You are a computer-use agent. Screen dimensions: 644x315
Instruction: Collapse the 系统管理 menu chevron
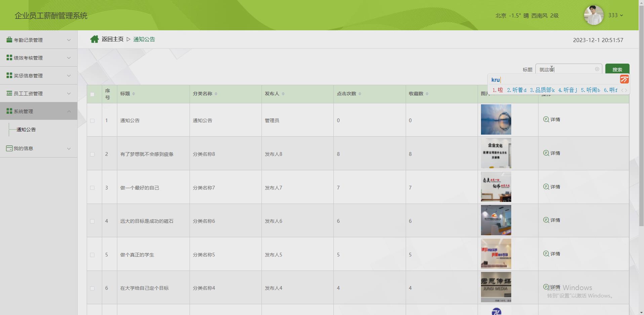[x=69, y=111]
